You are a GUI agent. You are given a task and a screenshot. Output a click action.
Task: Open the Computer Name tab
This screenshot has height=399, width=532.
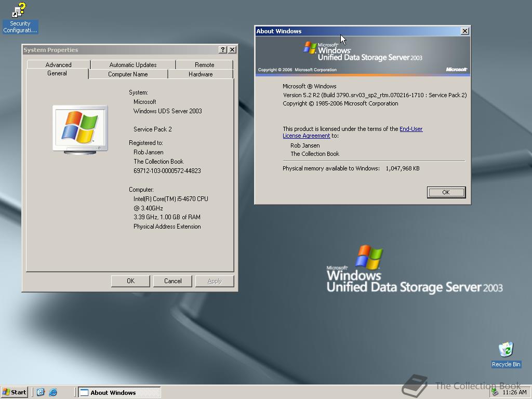point(128,74)
